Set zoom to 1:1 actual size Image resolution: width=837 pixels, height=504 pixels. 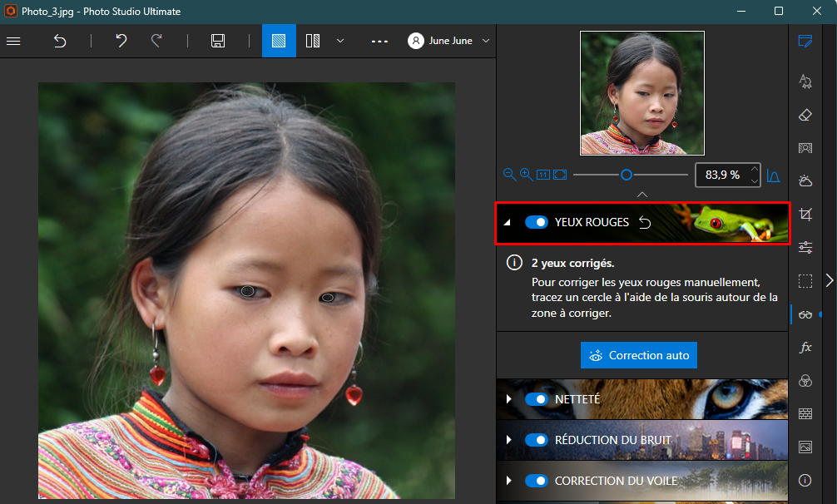tap(542, 175)
